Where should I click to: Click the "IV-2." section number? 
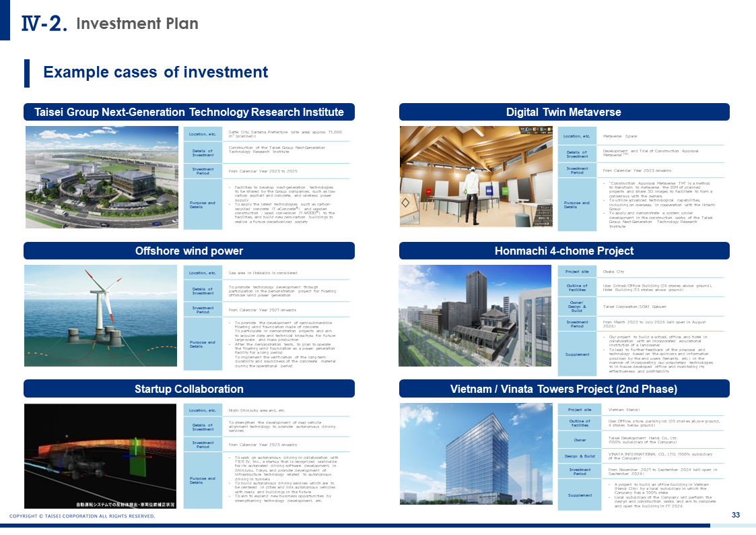[x=44, y=23]
